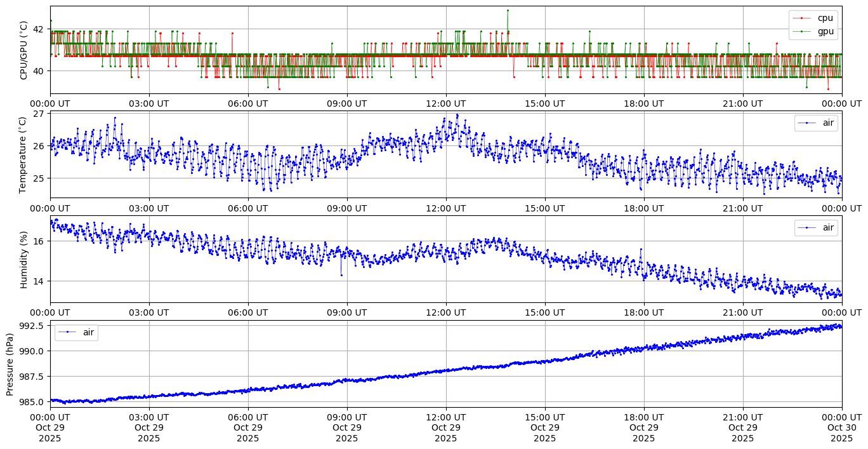Screen dimensions: 868x449
Task: Click the gpu legend entry
Action: [825, 30]
